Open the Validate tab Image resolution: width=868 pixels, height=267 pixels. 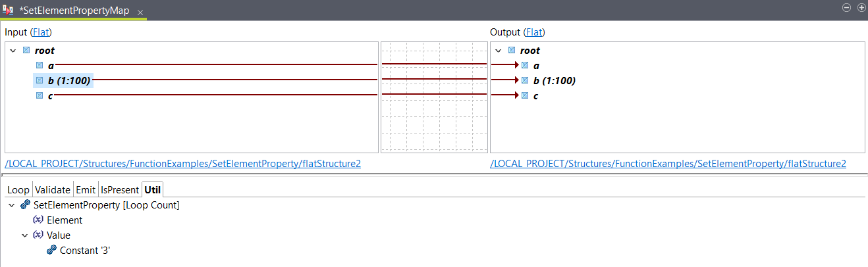click(x=53, y=190)
